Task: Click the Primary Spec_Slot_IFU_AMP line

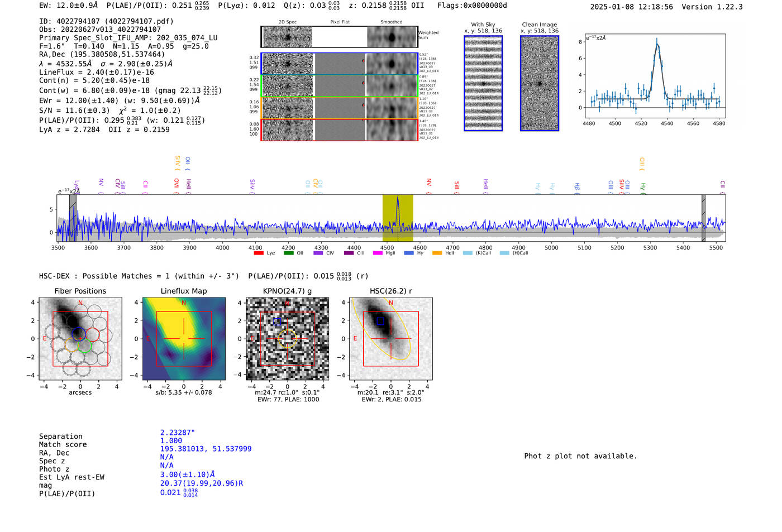Action: pyautogui.click(x=128, y=38)
